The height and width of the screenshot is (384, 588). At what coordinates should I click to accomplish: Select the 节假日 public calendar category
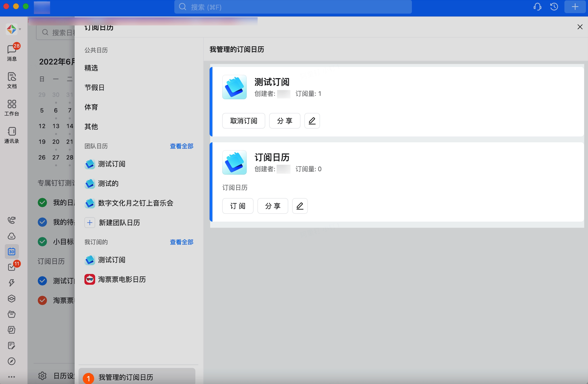click(94, 87)
